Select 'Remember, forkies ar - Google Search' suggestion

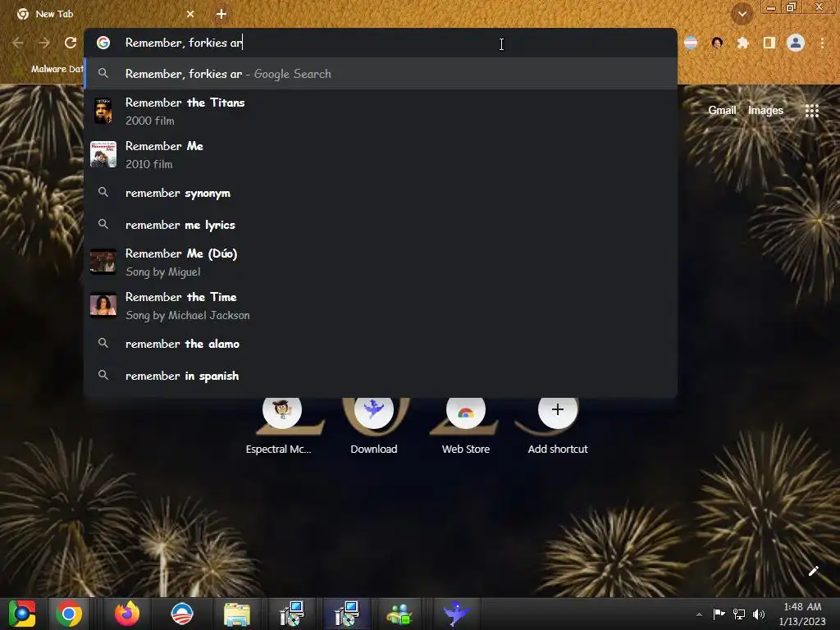click(x=381, y=74)
